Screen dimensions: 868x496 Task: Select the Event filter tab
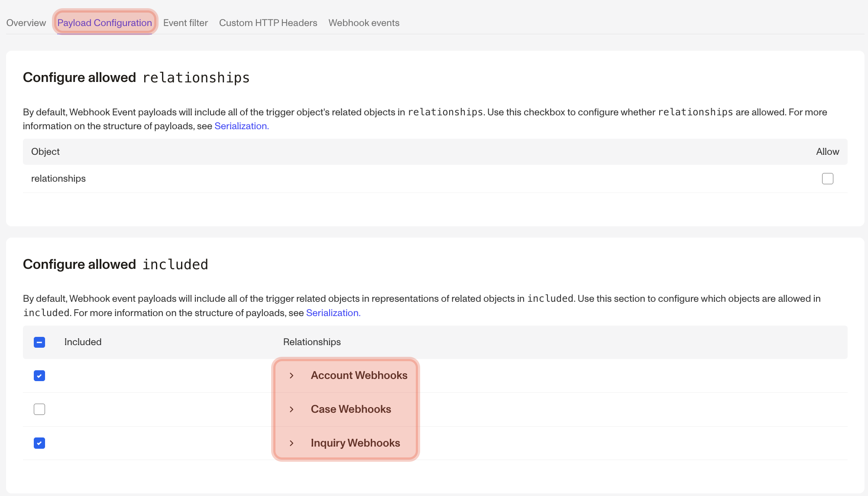point(185,23)
